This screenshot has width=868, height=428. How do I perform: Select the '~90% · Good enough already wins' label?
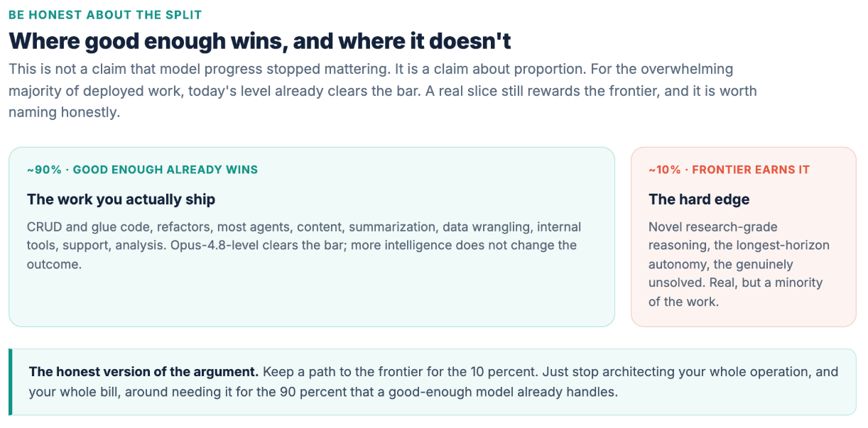coord(143,170)
